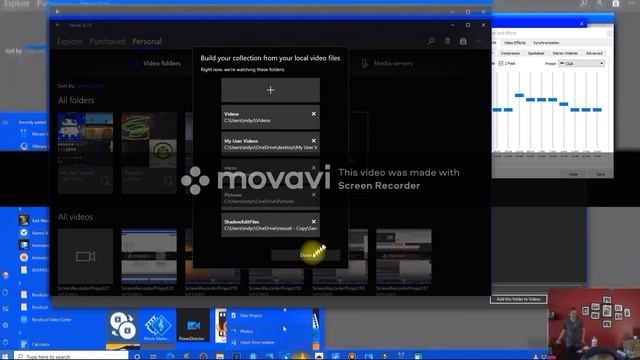Image resolution: width=640 pixels, height=360 pixels.
Task: Open the Movie Maker start menu tile
Action: pyautogui.click(x=158, y=326)
